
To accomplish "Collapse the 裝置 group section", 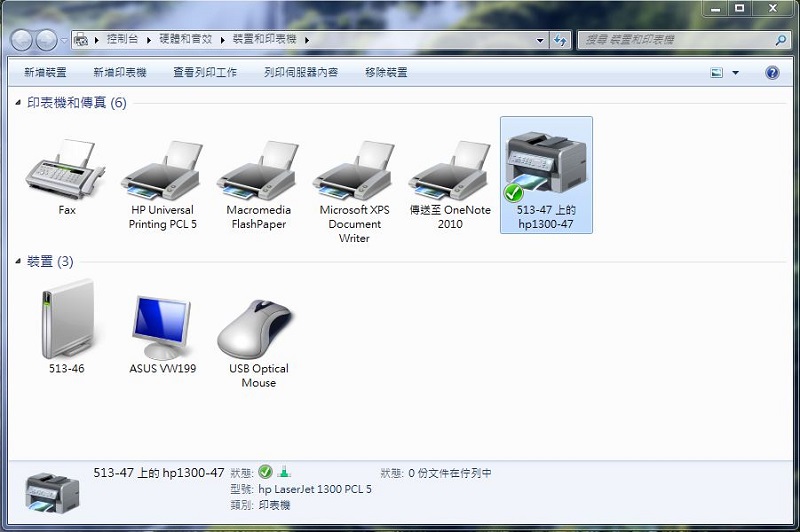I will pyautogui.click(x=20, y=262).
